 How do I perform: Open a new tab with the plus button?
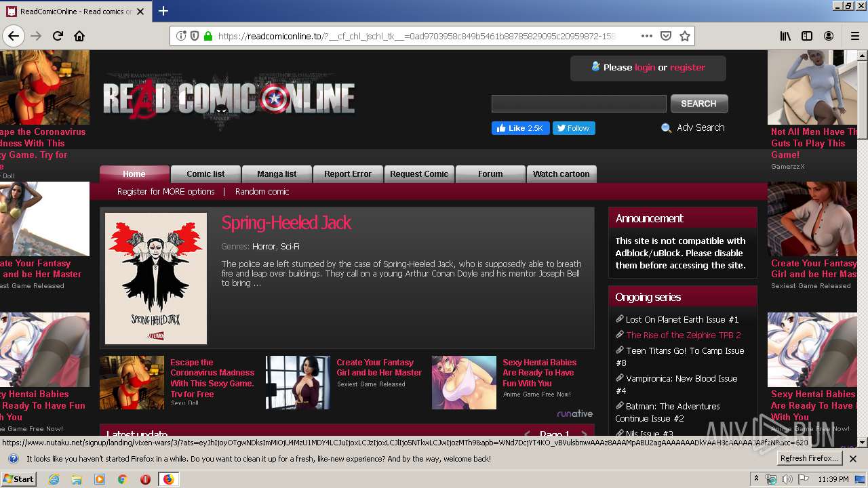163,11
